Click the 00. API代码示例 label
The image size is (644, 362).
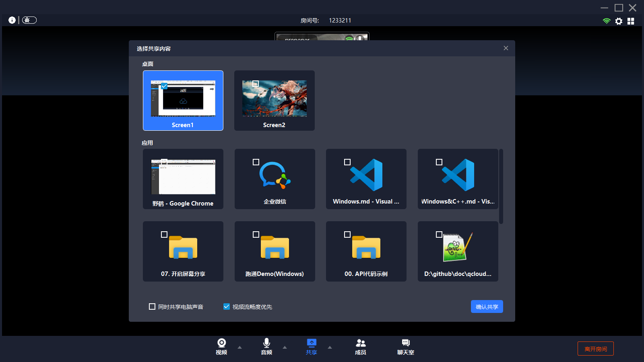click(x=366, y=274)
